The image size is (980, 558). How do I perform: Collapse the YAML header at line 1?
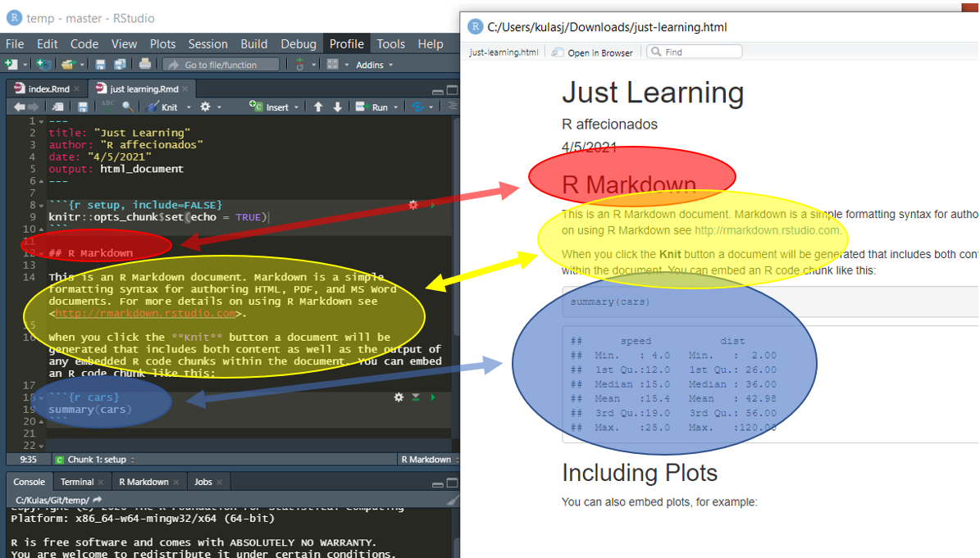tap(41, 121)
